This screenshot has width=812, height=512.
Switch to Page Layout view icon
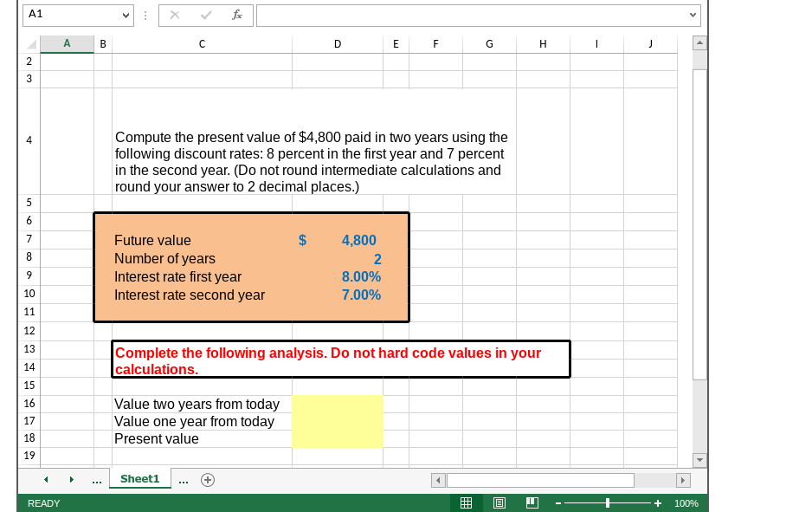pos(499,502)
